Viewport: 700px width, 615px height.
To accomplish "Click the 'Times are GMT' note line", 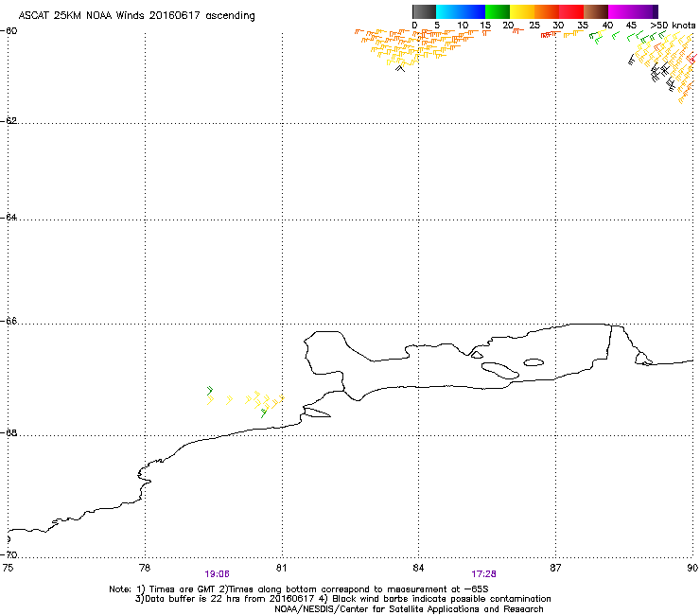I will coord(299,589).
